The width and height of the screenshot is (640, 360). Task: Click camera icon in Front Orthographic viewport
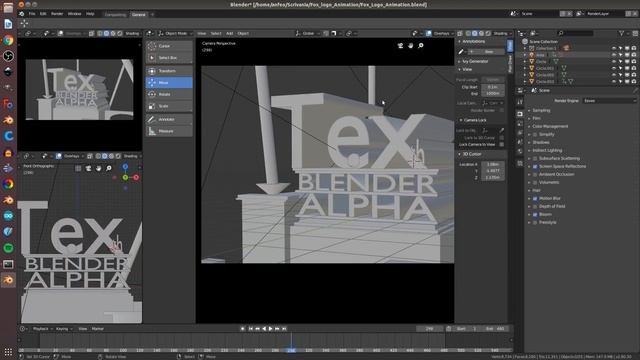(x=89, y=168)
